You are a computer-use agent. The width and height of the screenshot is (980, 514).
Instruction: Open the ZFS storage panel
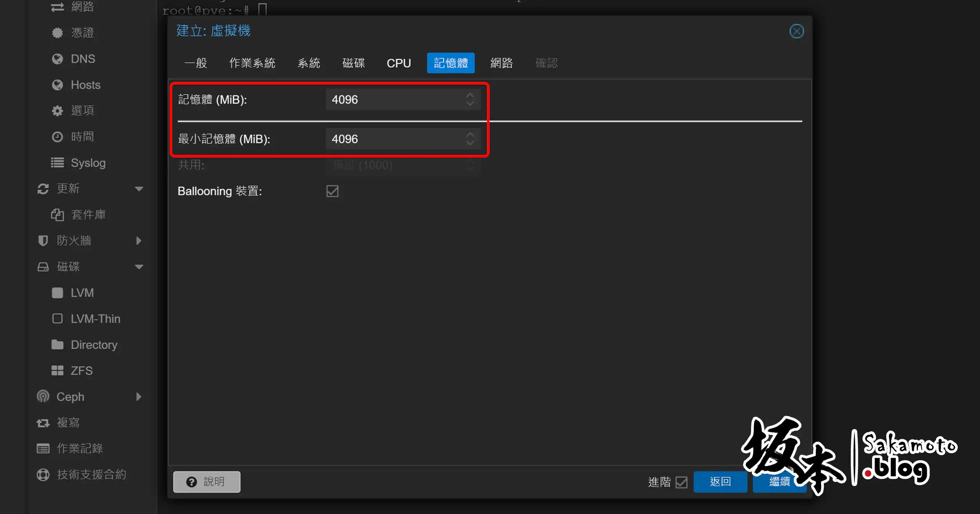[81, 370]
